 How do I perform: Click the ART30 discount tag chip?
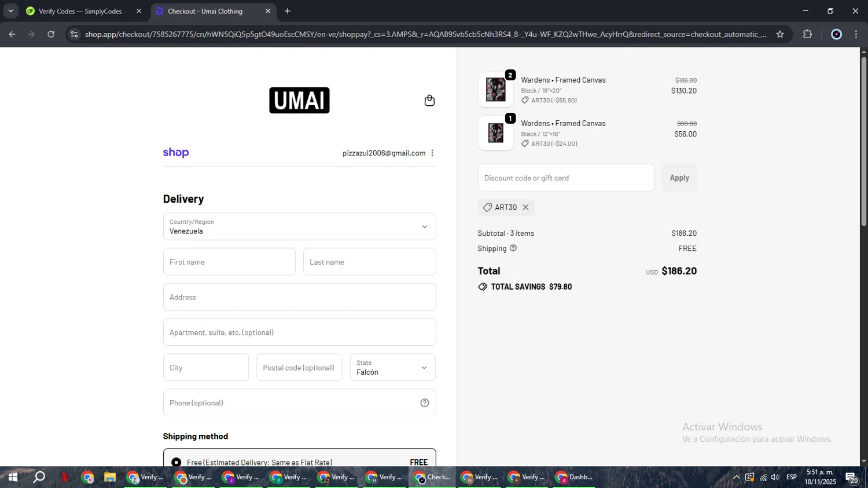[x=506, y=207]
